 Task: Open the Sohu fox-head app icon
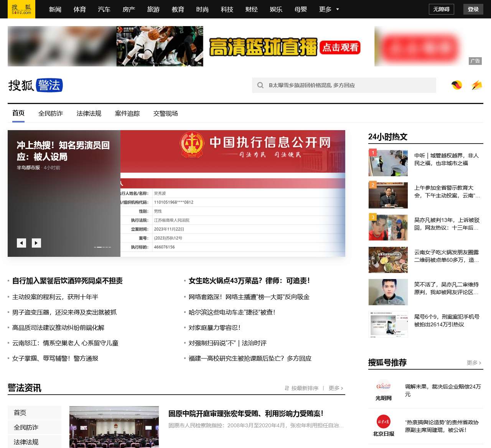(456, 85)
